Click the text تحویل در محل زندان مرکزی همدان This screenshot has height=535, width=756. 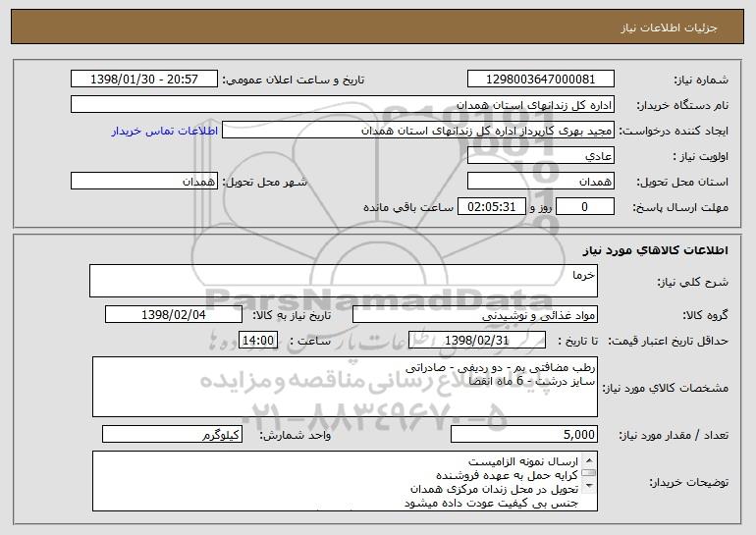click(494, 489)
